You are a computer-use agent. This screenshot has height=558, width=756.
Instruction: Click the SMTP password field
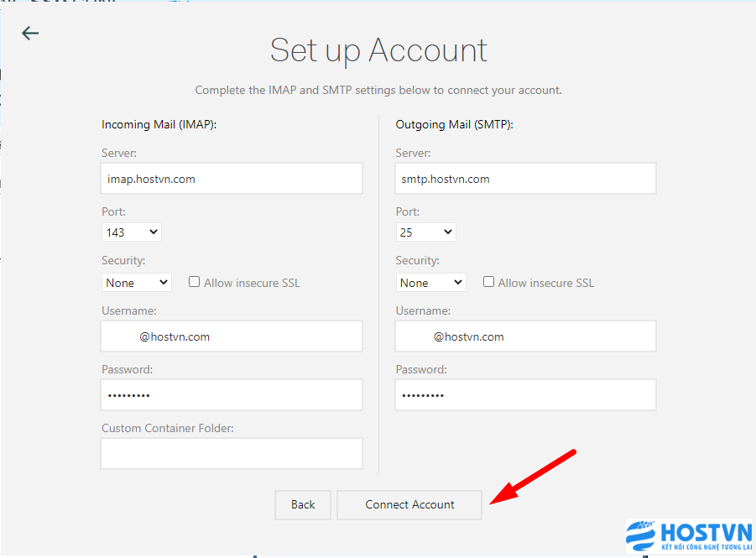pyautogui.click(x=525, y=395)
